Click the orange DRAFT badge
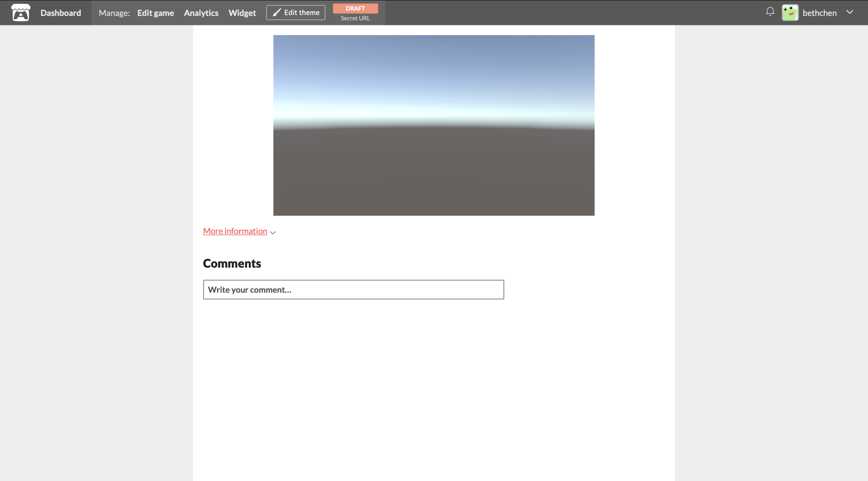 (x=355, y=8)
